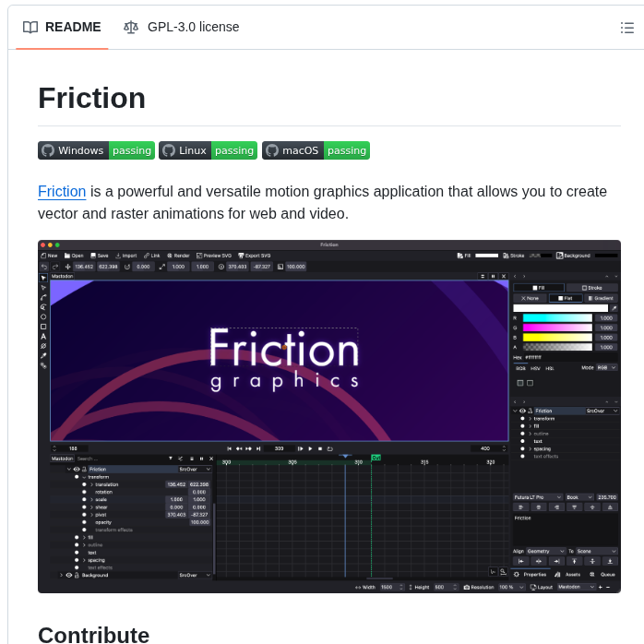Select the freehand draw tool
Image resolution: width=644 pixels, height=644 pixels.
43,307
